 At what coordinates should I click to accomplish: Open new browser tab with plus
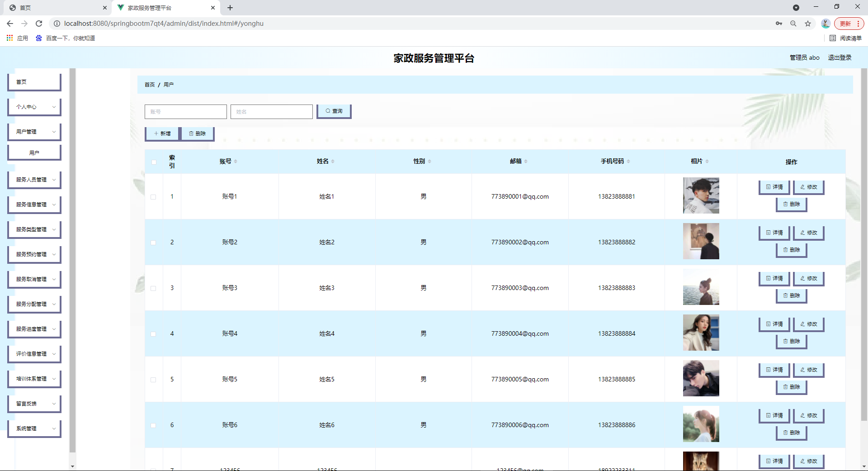click(x=230, y=8)
